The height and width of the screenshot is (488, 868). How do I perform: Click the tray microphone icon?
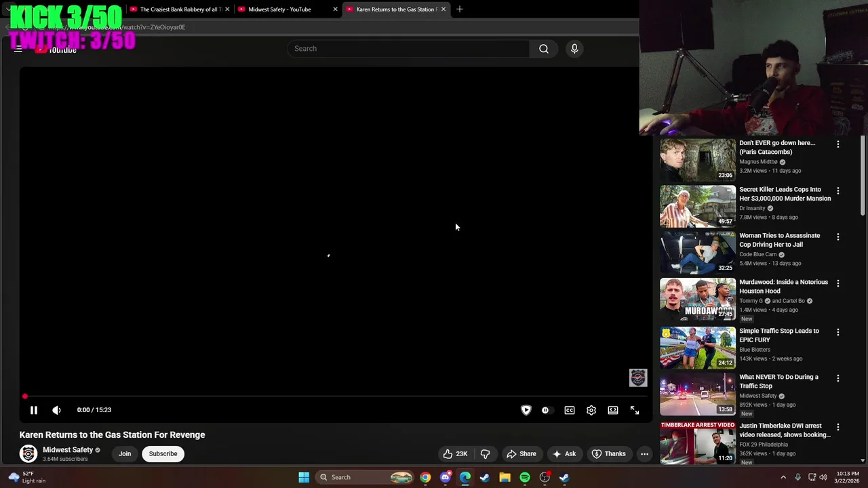pyautogui.click(x=798, y=477)
